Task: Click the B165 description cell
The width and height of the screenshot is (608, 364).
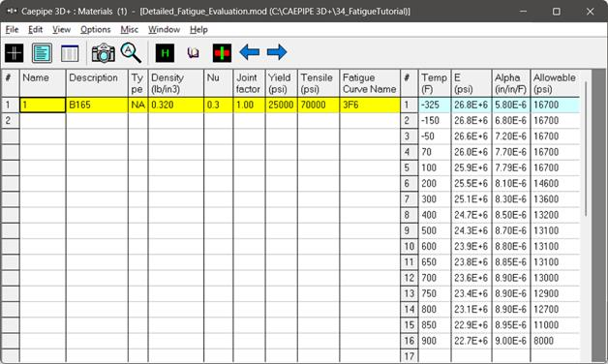Action: click(x=97, y=106)
